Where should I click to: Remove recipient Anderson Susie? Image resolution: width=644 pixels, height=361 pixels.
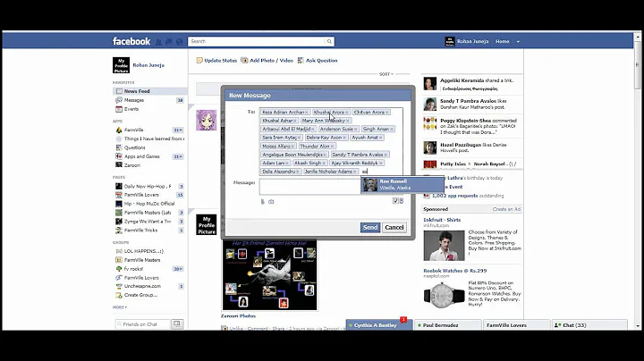356,130
